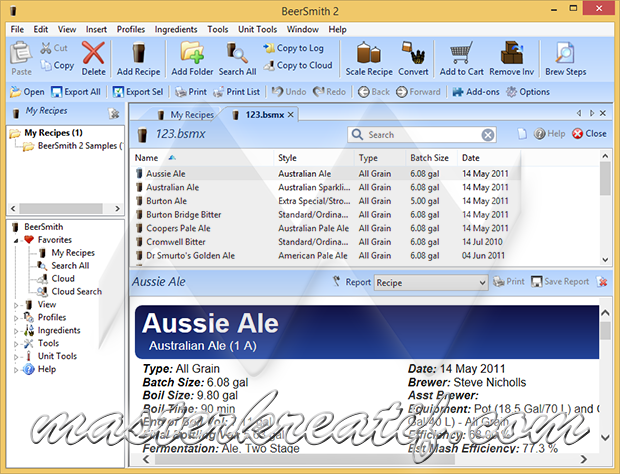Open the Ingredients menu
The width and height of the screenshot is (620, 474).
176,29
